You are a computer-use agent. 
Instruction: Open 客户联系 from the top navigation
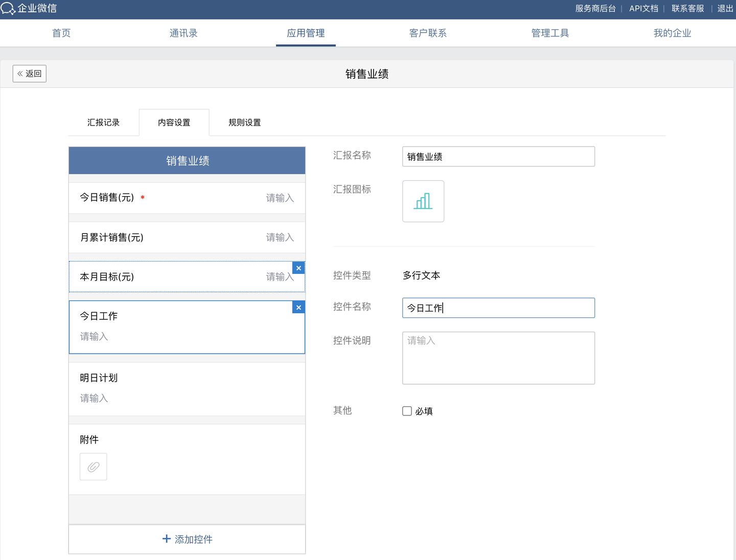(x=428, y=33)
